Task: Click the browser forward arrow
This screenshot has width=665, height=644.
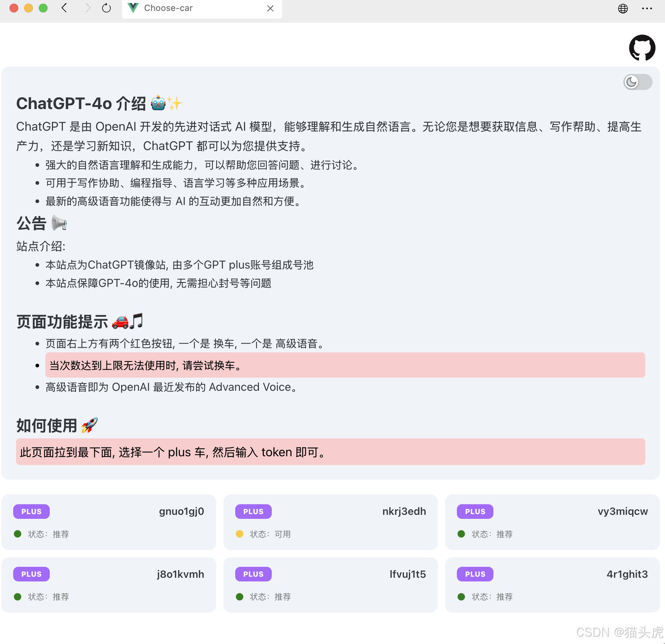Action: tap(87, 8)
